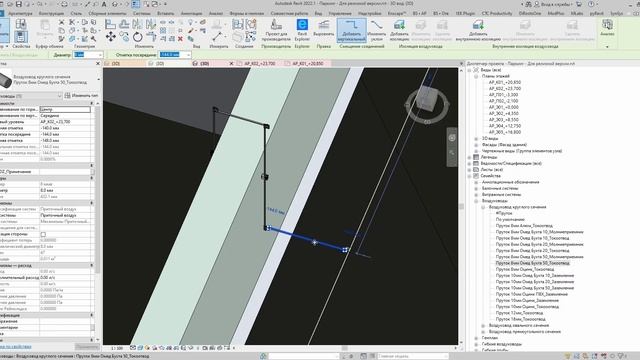Open the Управление ribbon tab
This screenshot has height=360, width=640.
click(340, 13)
